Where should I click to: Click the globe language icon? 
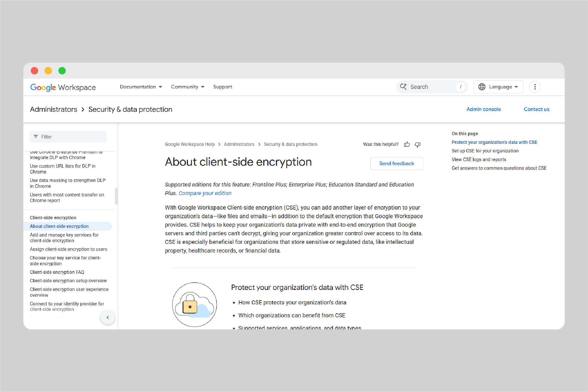click(482, 87)
